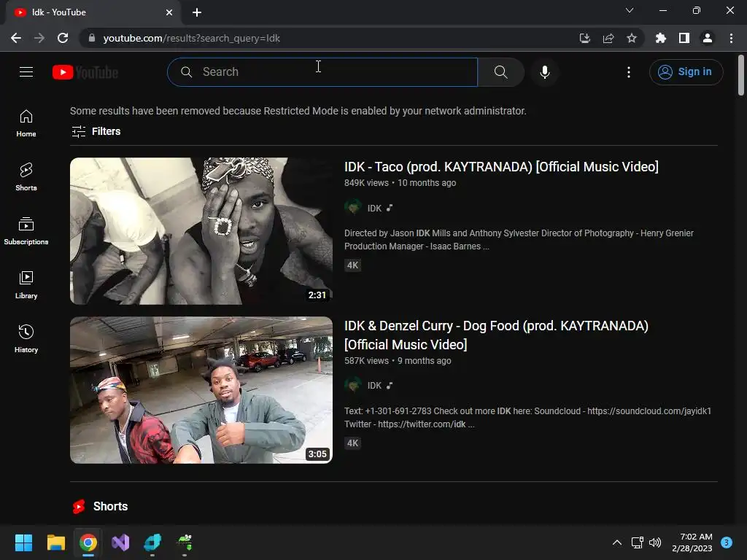View site information lock icon
Viewport: 747px width, 560px height.
[x=91, y=38]
